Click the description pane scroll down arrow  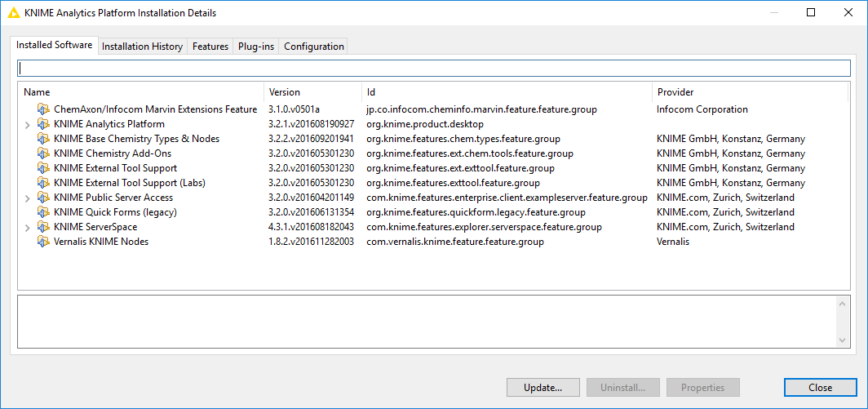[842, 340]
